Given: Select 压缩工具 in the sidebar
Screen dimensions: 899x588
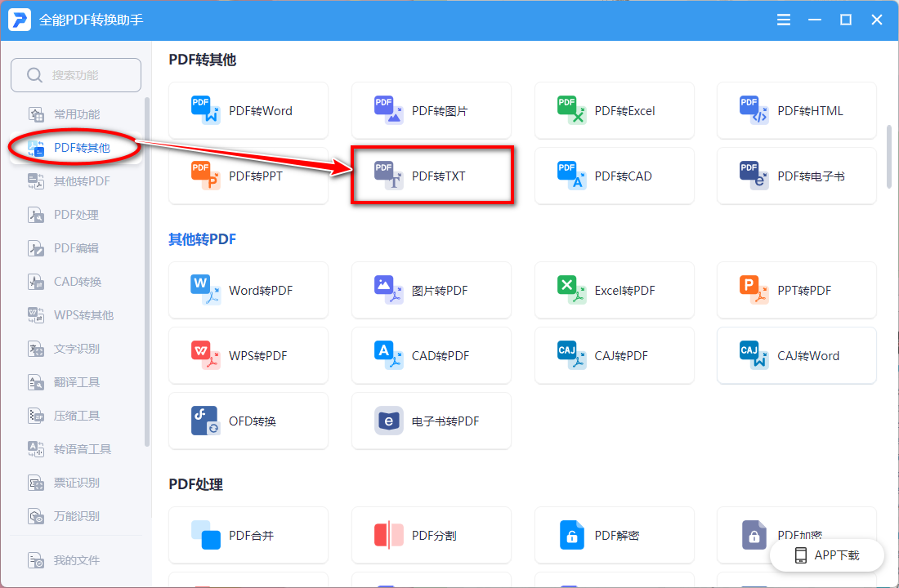Looking at the screenshot, I should pos(76,416).
